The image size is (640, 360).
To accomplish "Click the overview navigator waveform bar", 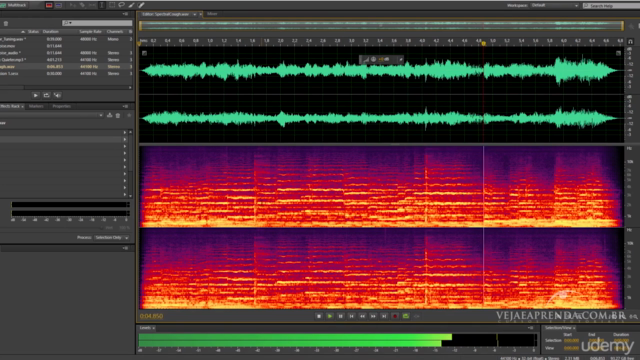I will coord(381,25).
